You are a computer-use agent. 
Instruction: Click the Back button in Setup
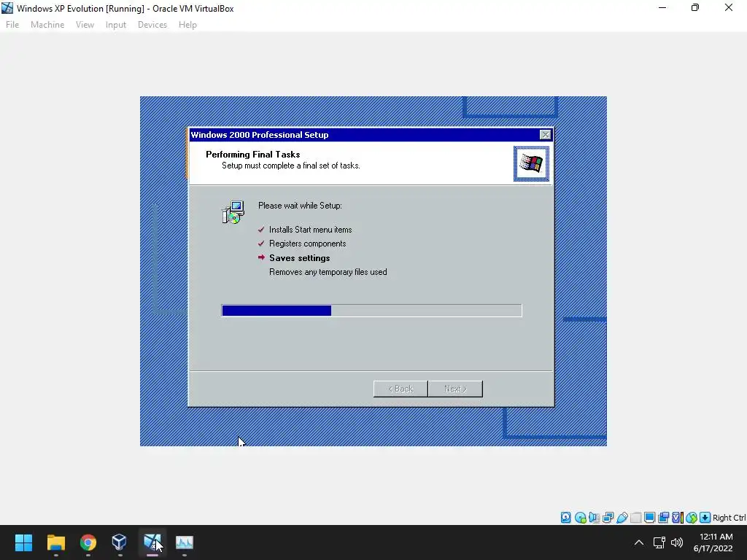(x=400, y=389)
